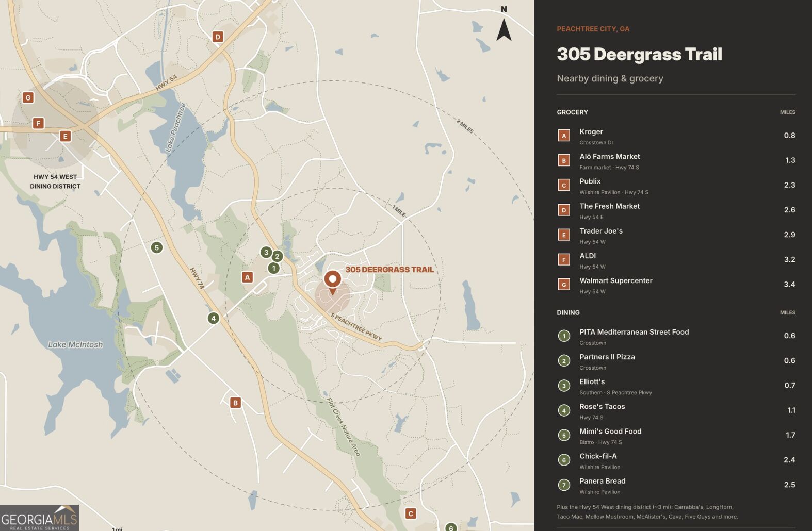Viewport: 812px width, 531px height.
Task: Click the Peachtree City, GA caption
Action: tap(593, 29)
